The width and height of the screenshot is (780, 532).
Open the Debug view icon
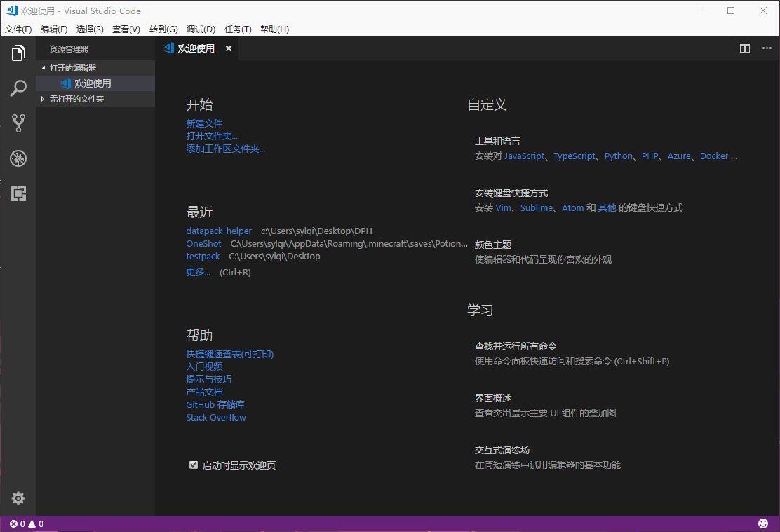[18, 158]
